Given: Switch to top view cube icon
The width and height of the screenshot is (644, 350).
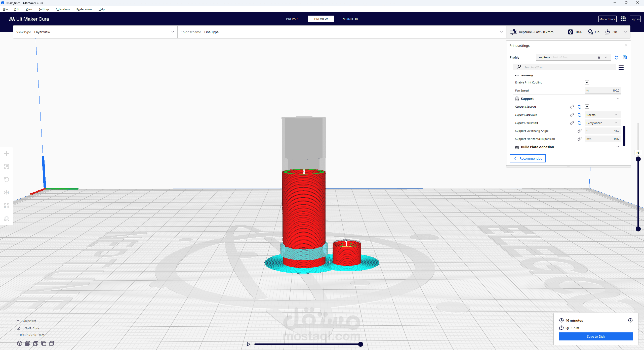Looking at the screenshot, I should click(36, 343).
